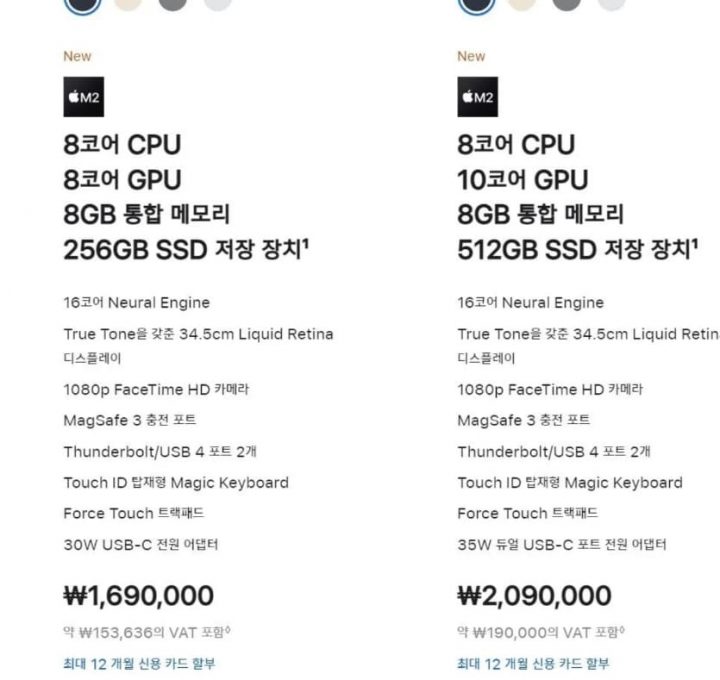The image size is (720, 680).
Task: Open 12-month card installment link under ₩1,690,000
Action: (139, 663)
